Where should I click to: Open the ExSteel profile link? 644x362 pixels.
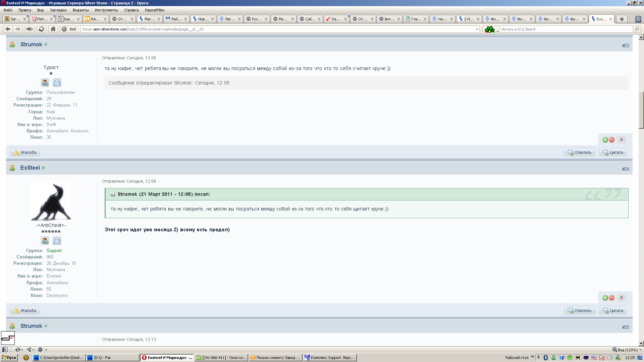coord(30,168)
